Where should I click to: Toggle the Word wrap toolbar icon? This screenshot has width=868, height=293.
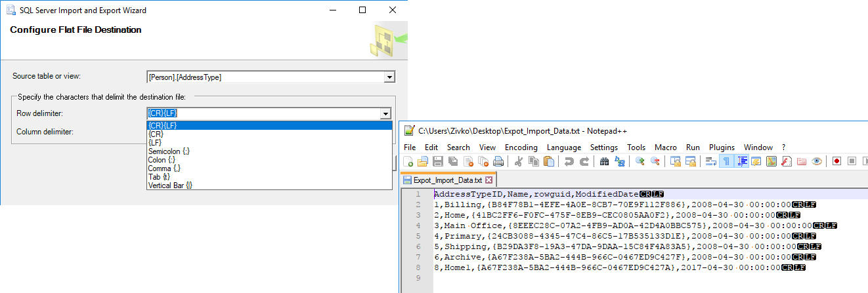pos(711,161)
